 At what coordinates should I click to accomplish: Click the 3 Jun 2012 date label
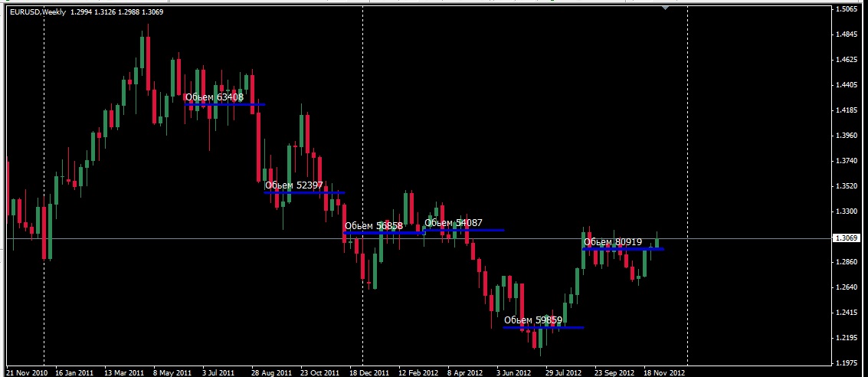click(x=514, y=372)
